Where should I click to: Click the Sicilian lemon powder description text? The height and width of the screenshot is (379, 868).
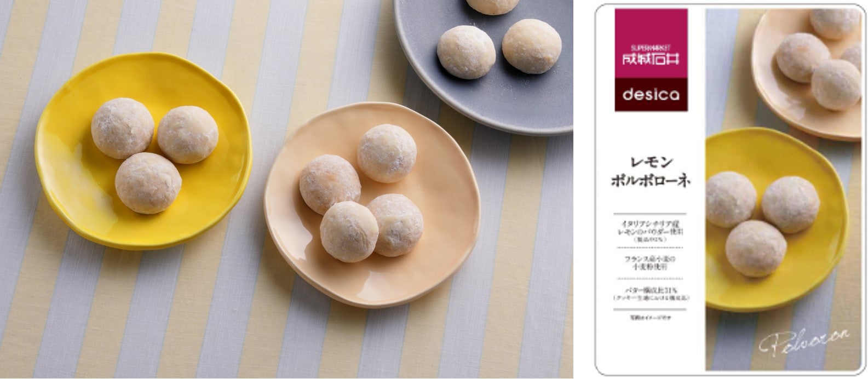(x=650, y=232)
